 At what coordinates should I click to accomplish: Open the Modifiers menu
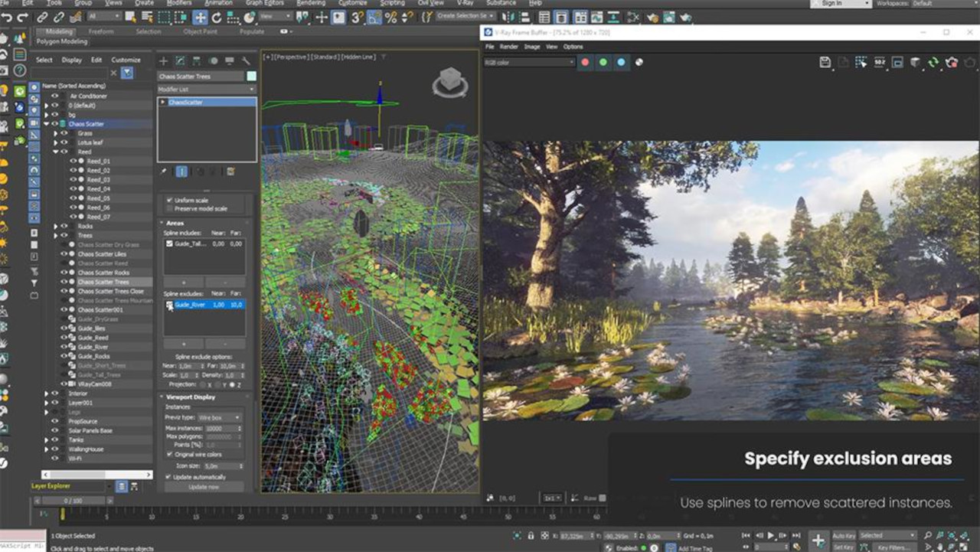[179, 3]
